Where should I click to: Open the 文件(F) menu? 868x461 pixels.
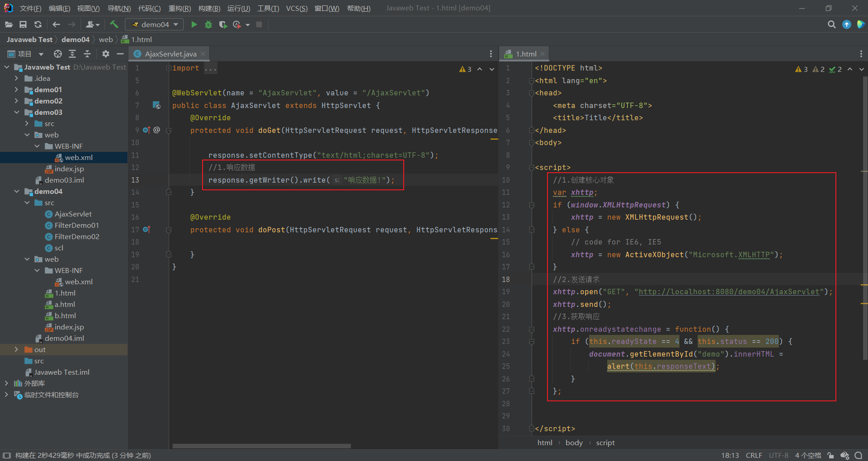[30, 8]
